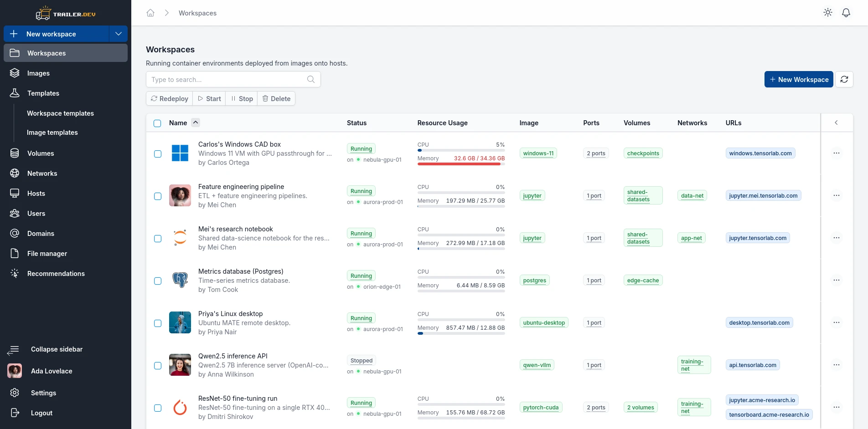The height and width of the screenshot is (429, 868).
Task: Toggle the select-all checkbox in table header
Action: pos(157,123)
